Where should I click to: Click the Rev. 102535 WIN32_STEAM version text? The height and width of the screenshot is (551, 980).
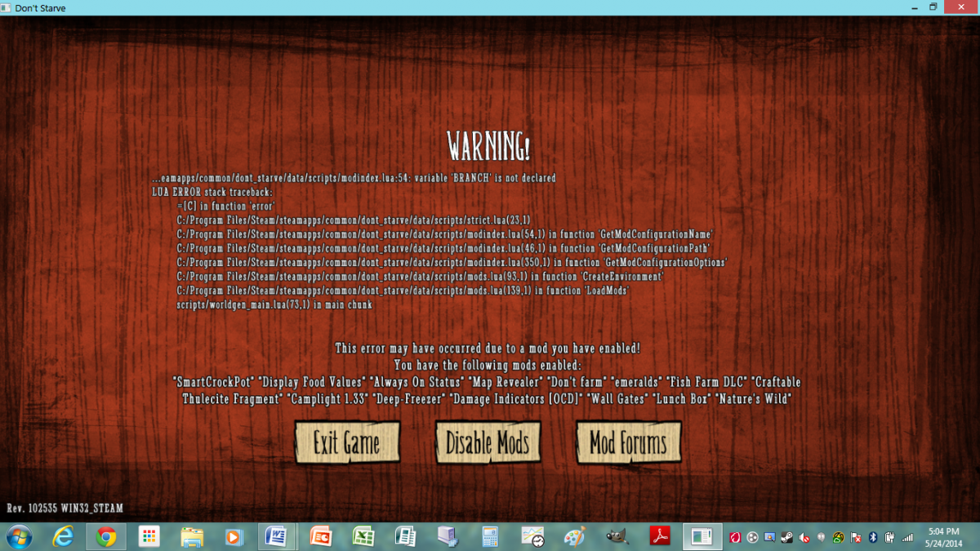(x=65, y=509)
